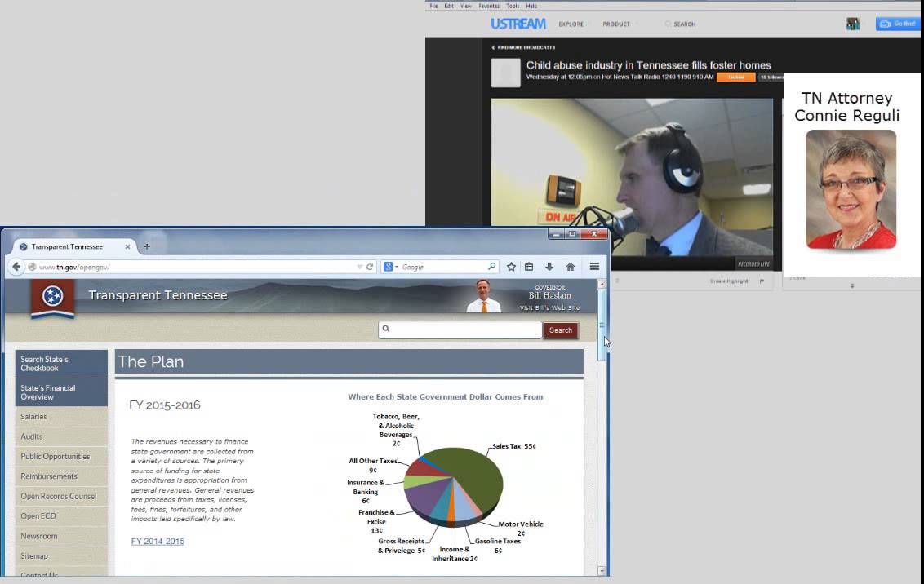Click the broadcast channel avatar thumbnail
This screenshot has width=924, height=584.
click(x=505, y=73)
